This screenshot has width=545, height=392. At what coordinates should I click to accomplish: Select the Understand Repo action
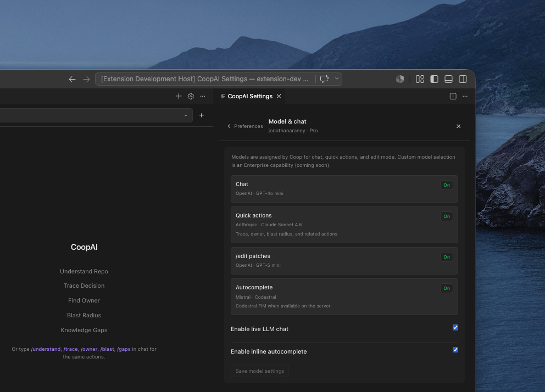tap(84, 271)
